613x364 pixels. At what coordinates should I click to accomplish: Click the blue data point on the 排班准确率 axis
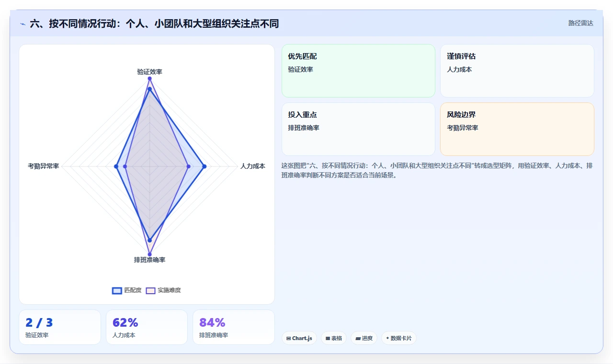(149, 240)
